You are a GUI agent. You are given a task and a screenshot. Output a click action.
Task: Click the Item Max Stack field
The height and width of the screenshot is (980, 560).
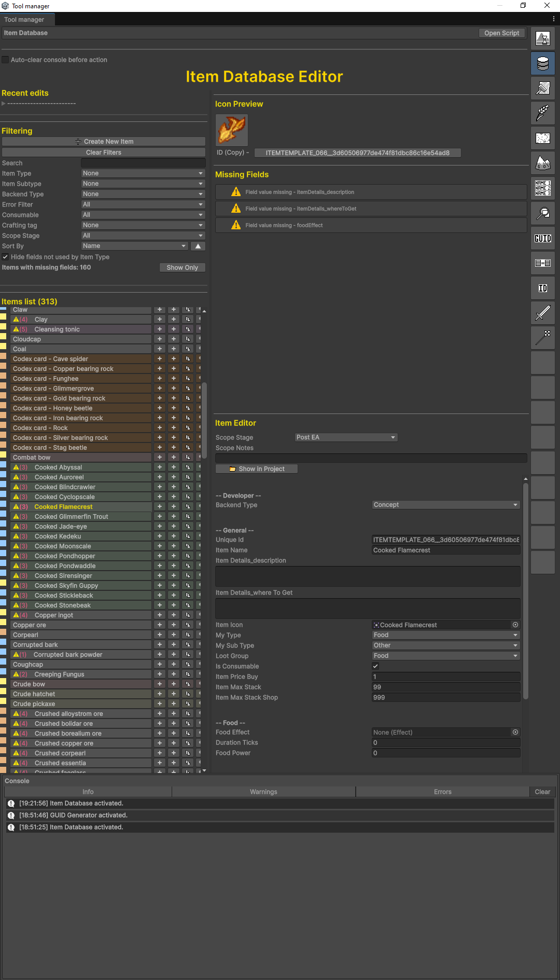click(446, 687)
